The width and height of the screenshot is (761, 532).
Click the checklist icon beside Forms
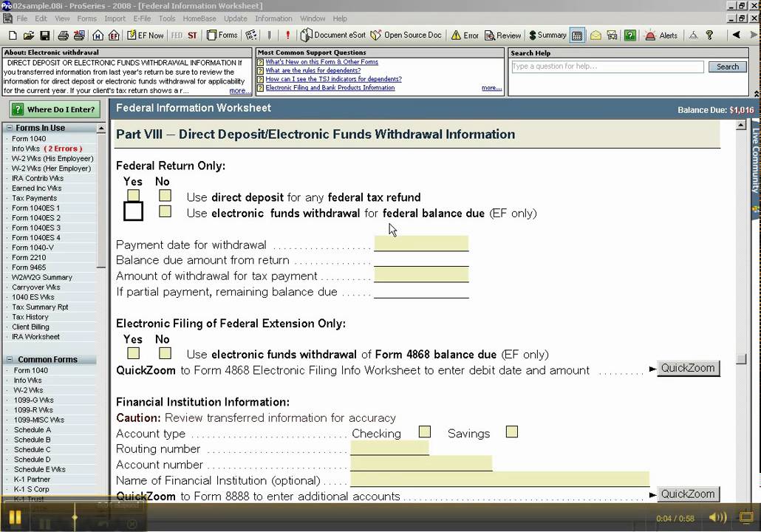coord(251,35)
